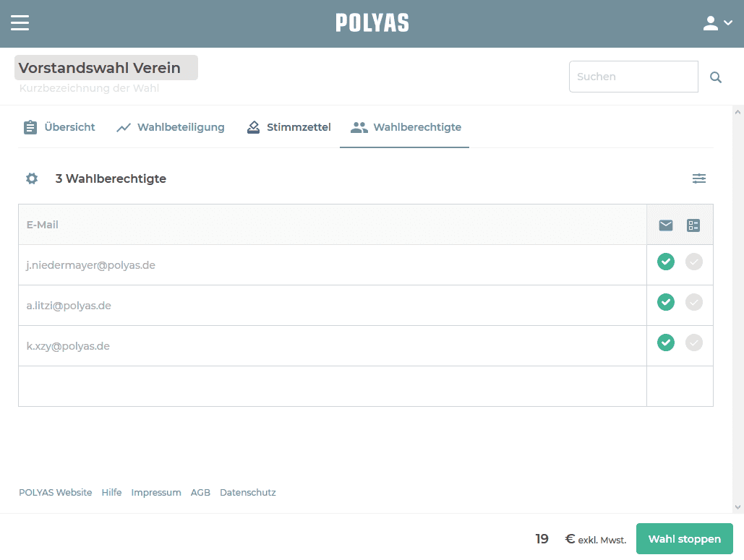Open the Stimmzettel tab

[288, 127]
